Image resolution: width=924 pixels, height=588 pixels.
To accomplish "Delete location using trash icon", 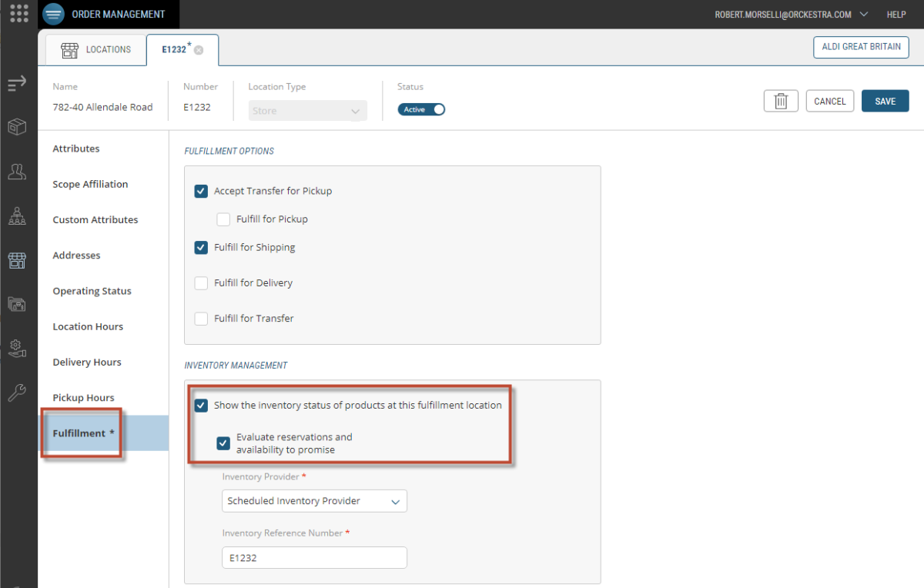I will click(x=781, y=101).
